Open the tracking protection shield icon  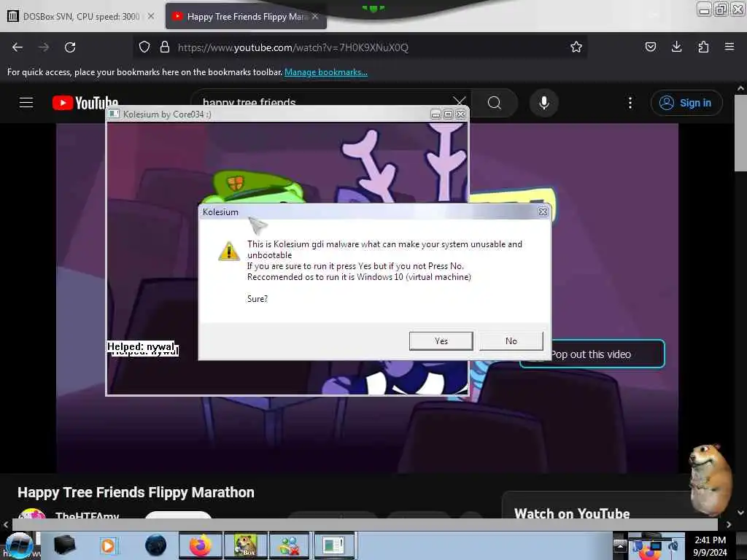pyautogui.click(x=144, y=47)
